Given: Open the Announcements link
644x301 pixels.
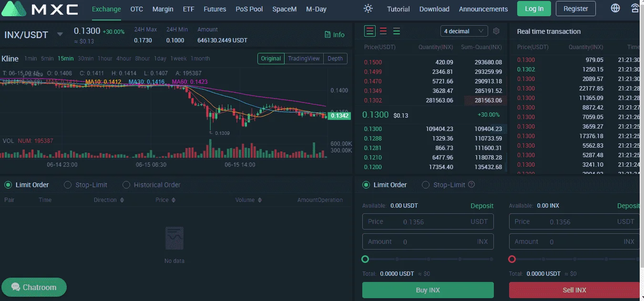Looking at the screenshot, I should pos(483,9).
